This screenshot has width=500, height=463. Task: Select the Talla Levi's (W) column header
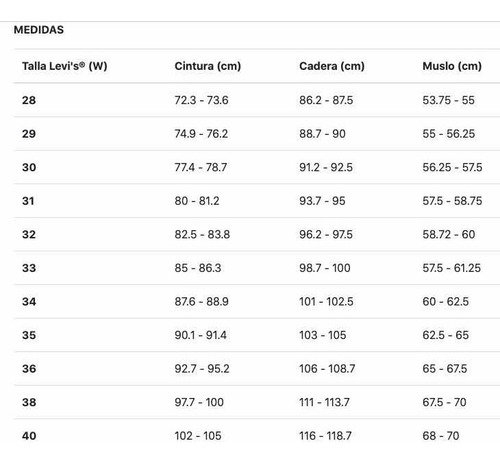(x=65, y=66)
